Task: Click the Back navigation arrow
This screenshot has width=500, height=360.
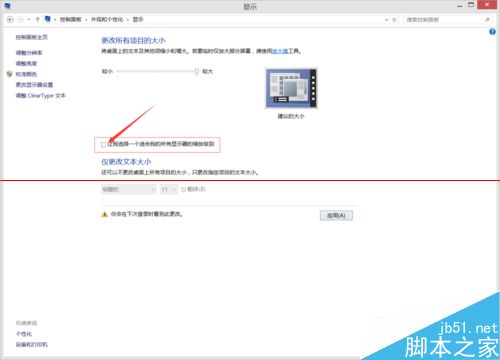Action: pyautogui.click(x=10, y=20)
